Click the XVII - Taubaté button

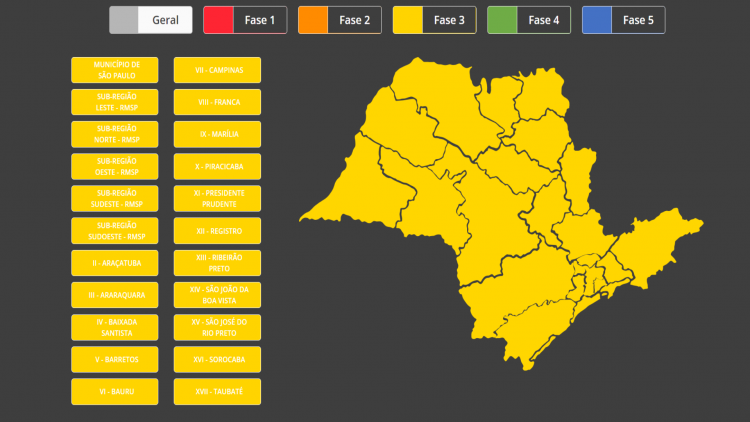click(x=217, y=391)
